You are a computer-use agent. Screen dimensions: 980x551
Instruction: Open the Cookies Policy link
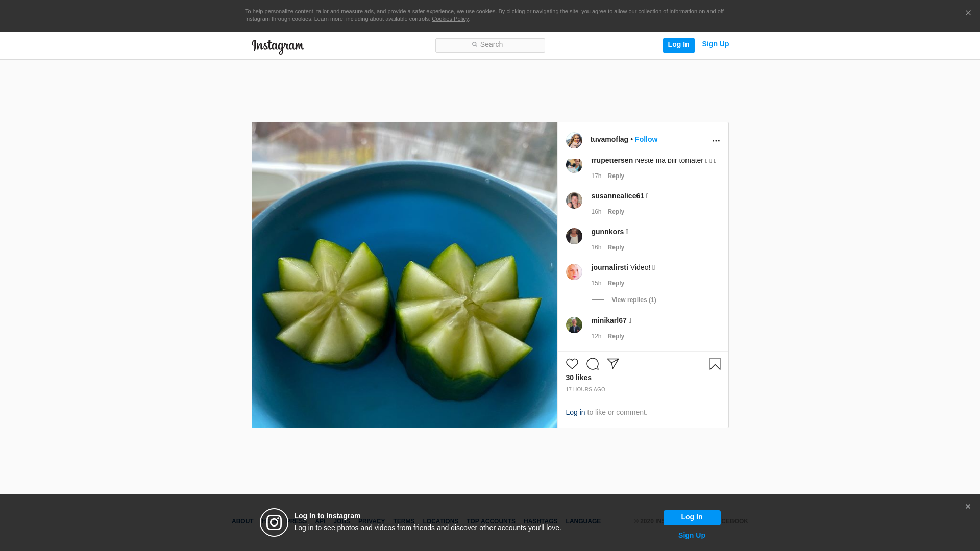pos(450,19)
